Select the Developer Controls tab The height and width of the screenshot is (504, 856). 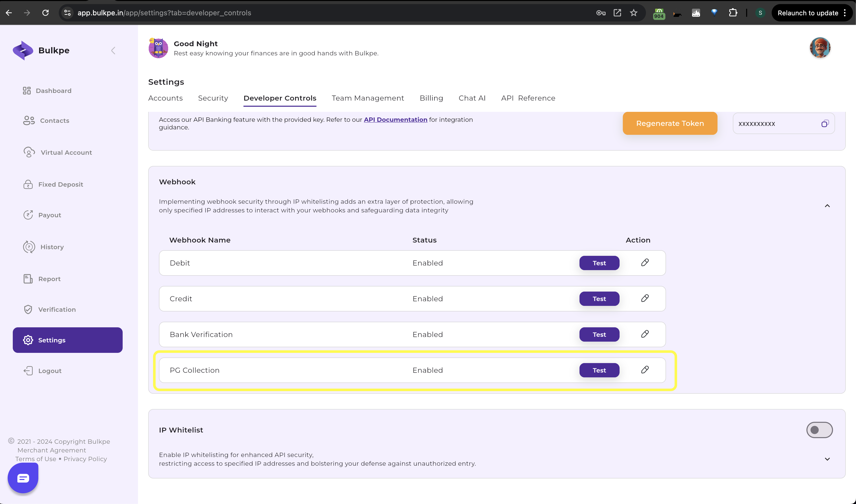coord(280,98)
